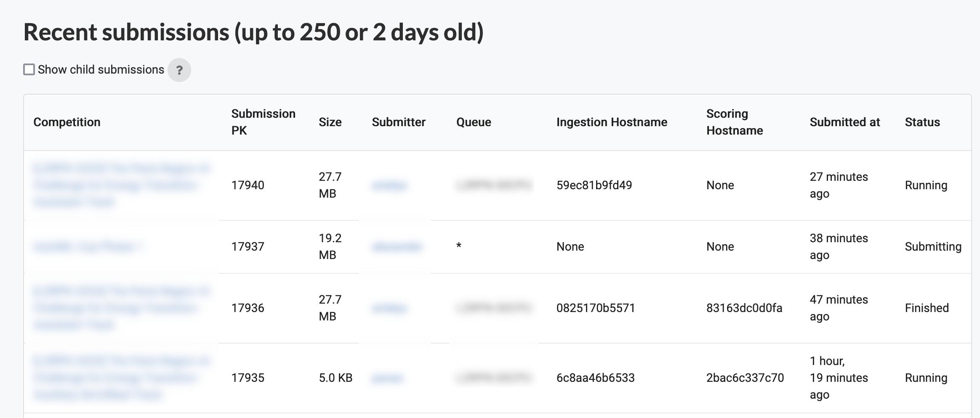This screenshot has height=418, width=980.
Task: Click the Show child submissions label
Action: click(x=101, y=69)
